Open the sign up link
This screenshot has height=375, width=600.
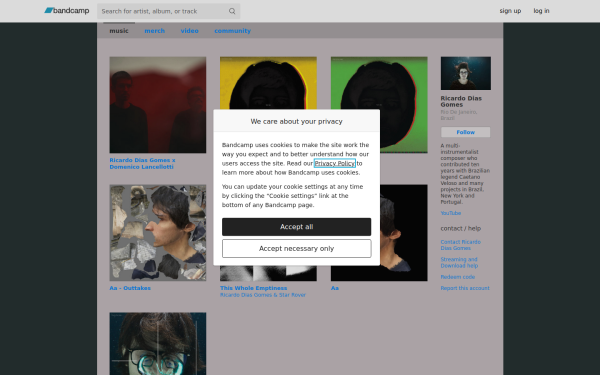click(x=510, y=11)
